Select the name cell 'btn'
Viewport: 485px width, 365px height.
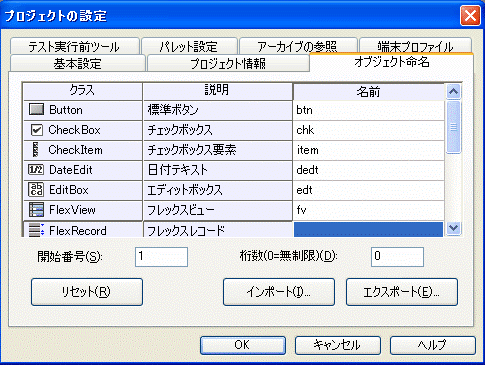(369, 110)
